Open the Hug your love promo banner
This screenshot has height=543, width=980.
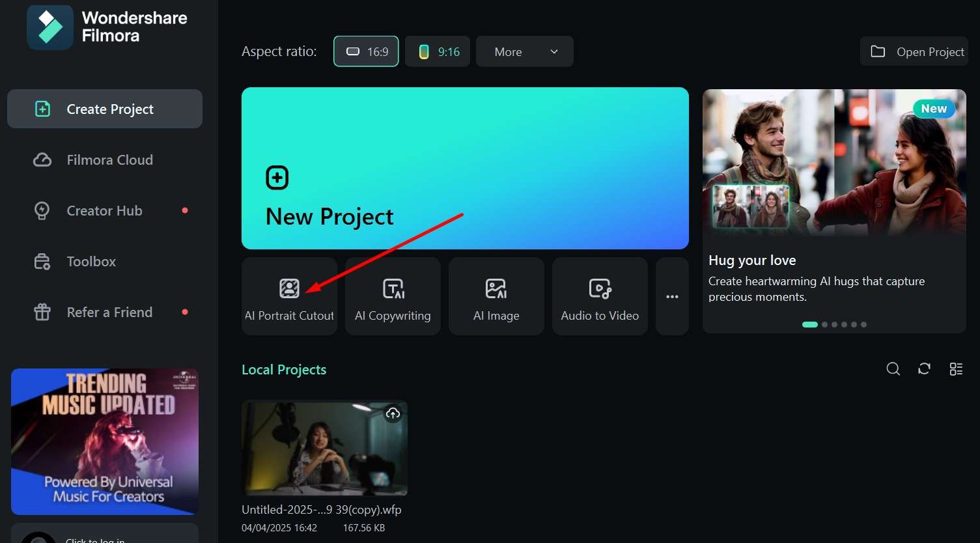[834, 211]
